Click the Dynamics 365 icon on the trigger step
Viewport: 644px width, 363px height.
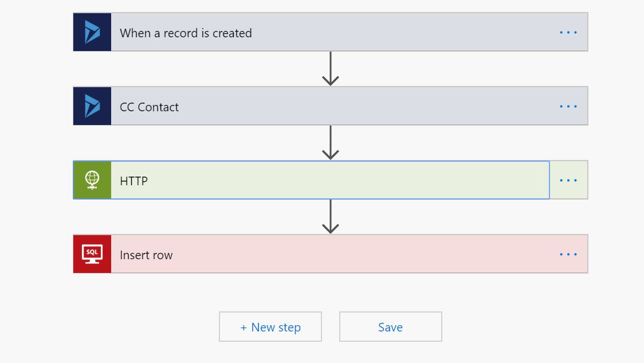[x=92, y=32]
